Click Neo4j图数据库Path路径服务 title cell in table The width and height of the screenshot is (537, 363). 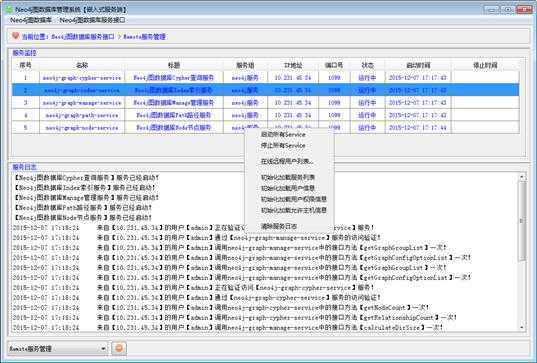[174, 115]
